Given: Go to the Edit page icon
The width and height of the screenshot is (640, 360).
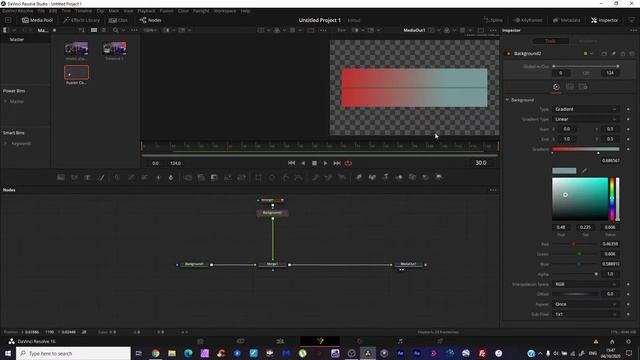Looking at the screenshot, I should pos(280,341).
